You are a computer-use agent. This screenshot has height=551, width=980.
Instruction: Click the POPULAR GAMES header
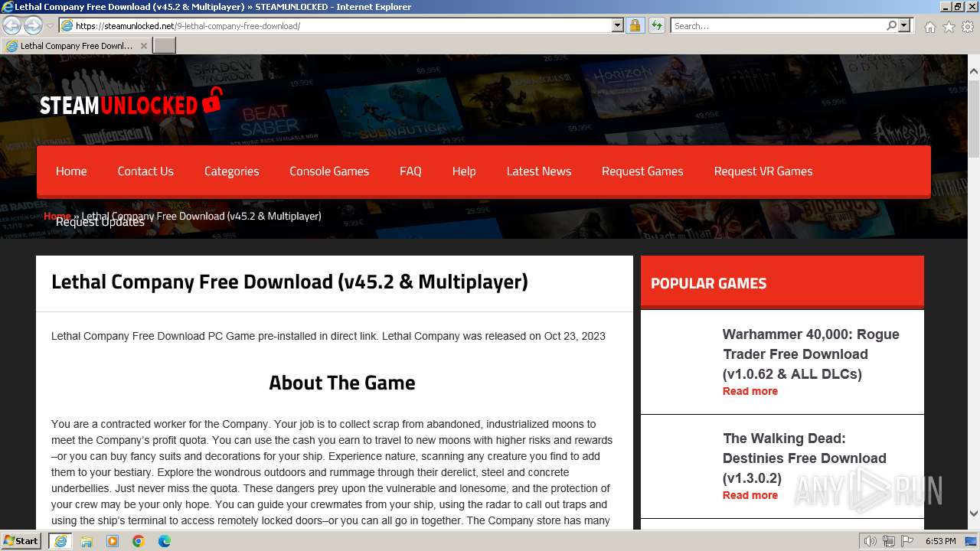coord(708,283)
